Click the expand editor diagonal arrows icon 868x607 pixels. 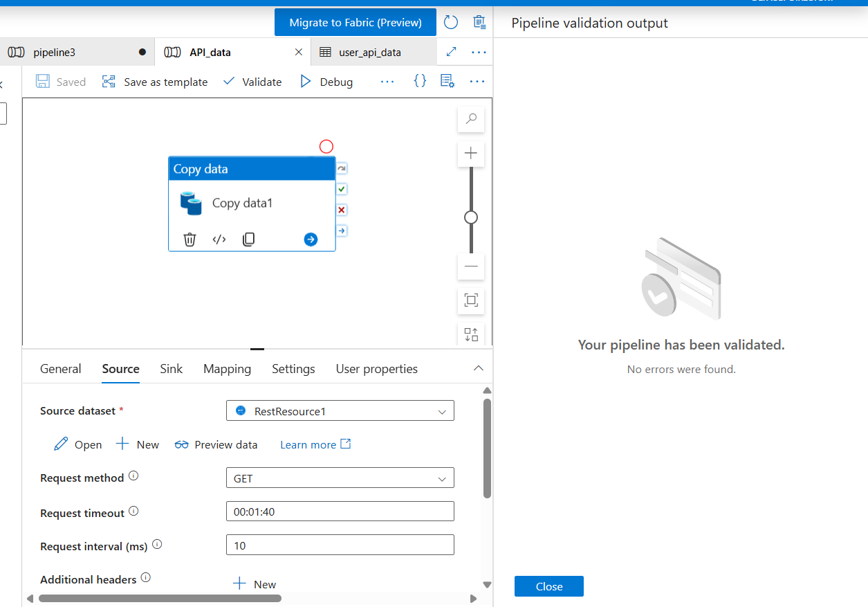(x=451, y=52)
